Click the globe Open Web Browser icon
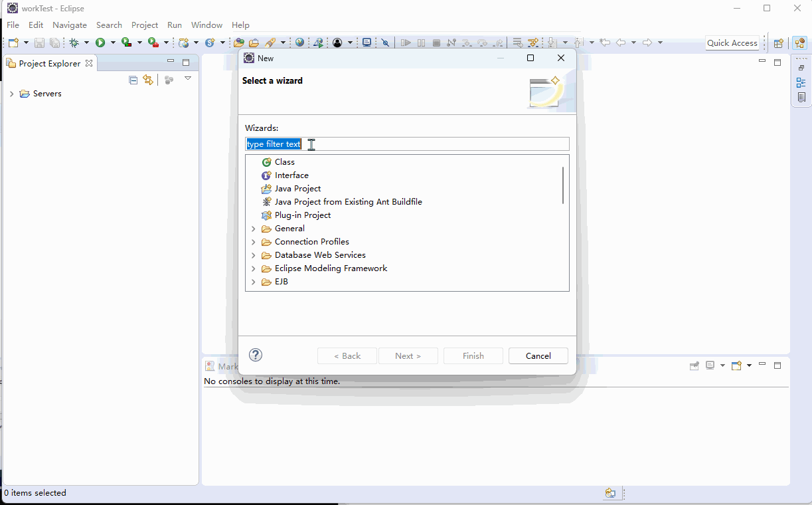 (300, 43)
